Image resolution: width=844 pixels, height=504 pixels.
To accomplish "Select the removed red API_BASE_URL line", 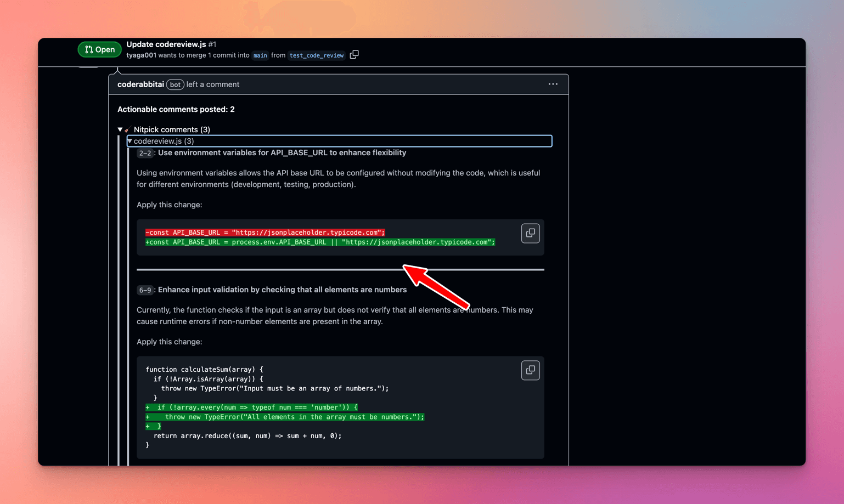I will (265, 233).
